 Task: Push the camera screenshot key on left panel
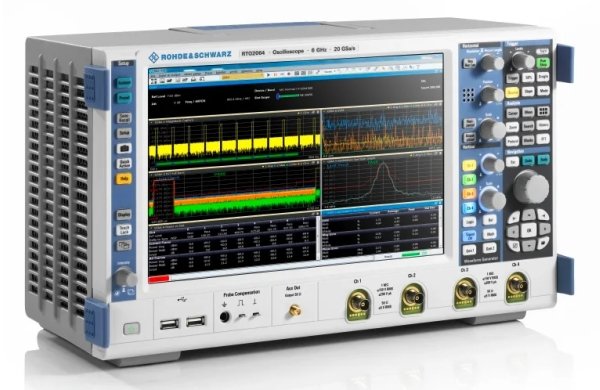124,148
